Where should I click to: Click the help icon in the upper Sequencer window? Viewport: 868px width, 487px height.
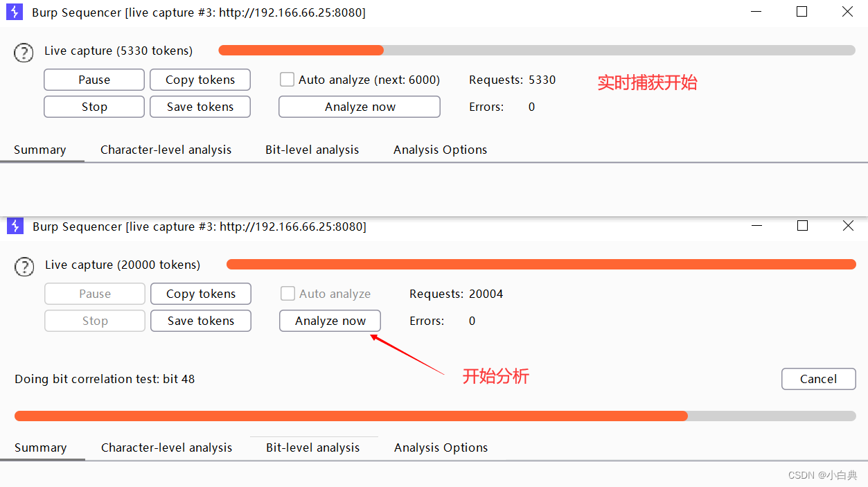(24, 53)
